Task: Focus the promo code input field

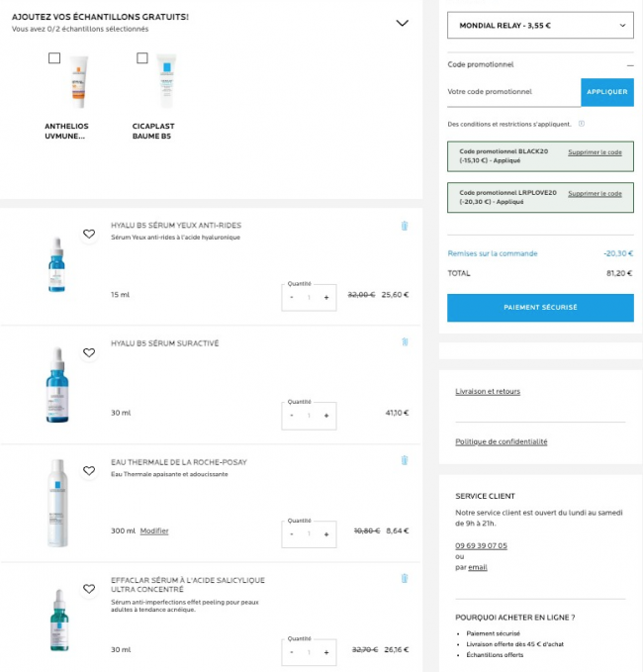Action: [x=512, y=92]
